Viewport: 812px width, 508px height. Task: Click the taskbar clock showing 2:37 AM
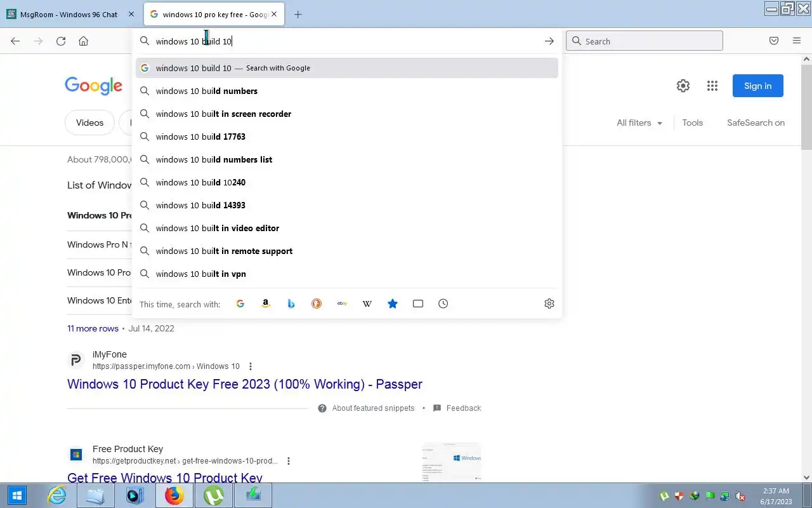[776, 496]
